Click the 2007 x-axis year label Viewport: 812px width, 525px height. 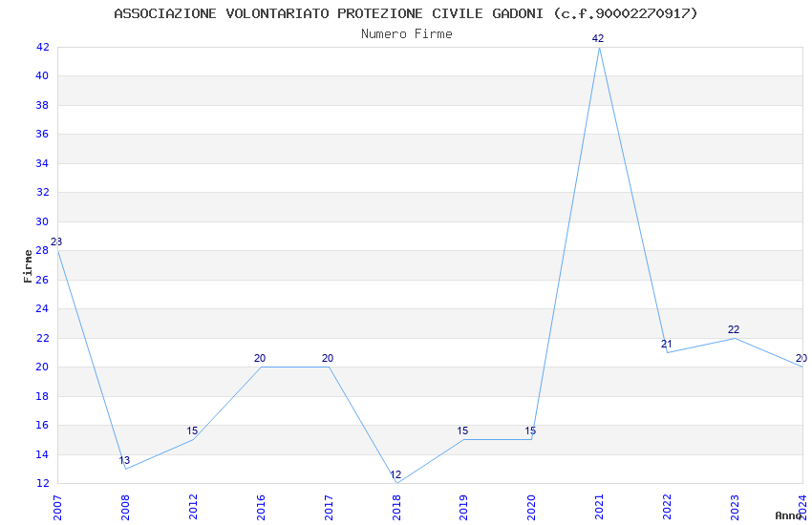coord(57,508)
